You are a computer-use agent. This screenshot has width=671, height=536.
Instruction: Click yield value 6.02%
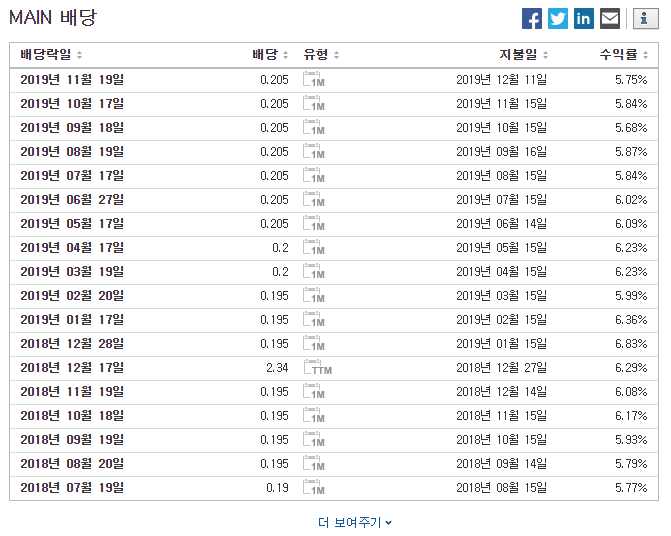tap(631, 199)
